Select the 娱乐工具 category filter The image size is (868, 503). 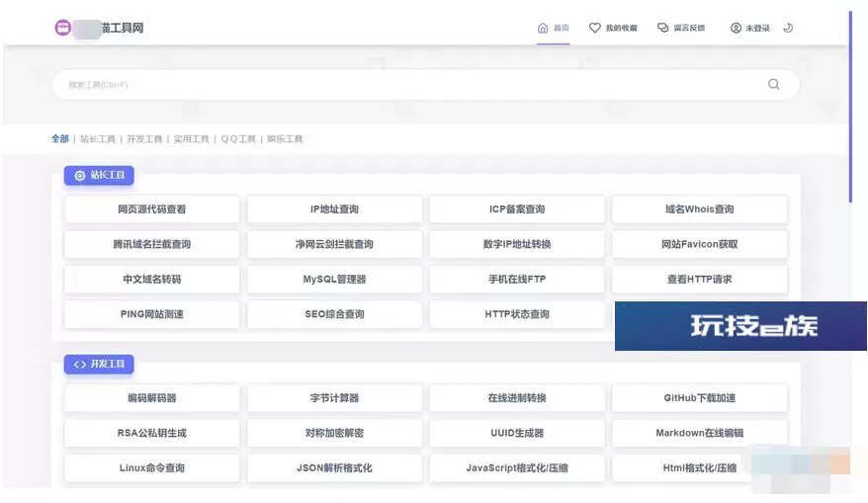[x=285, y=139]
